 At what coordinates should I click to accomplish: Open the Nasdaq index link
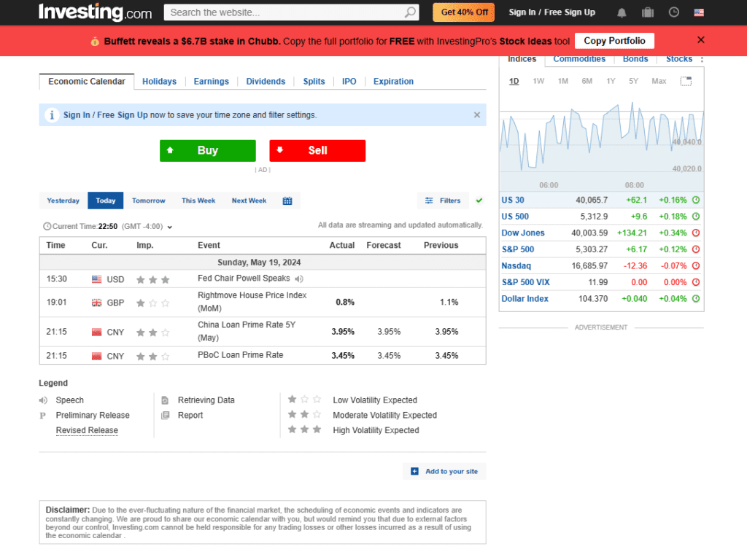(516, 265)
